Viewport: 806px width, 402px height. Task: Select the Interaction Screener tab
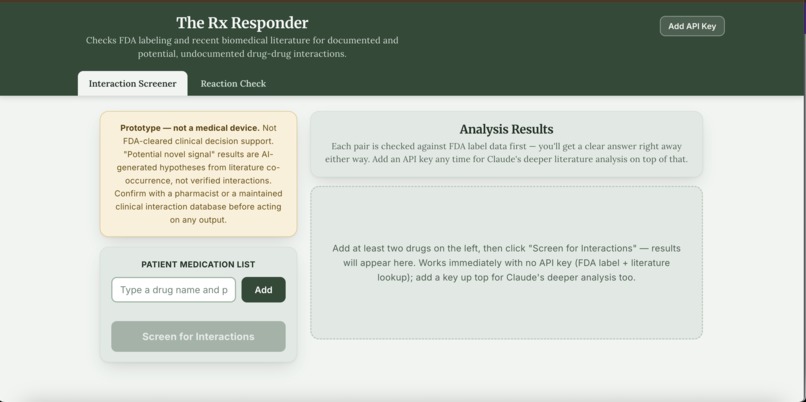click(x=133, y=84)
